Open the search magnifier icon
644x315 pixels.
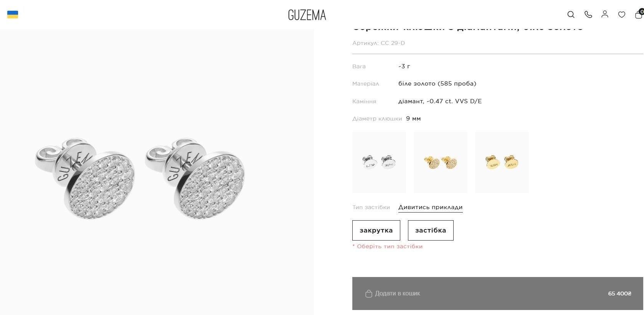tap(571, 15)
